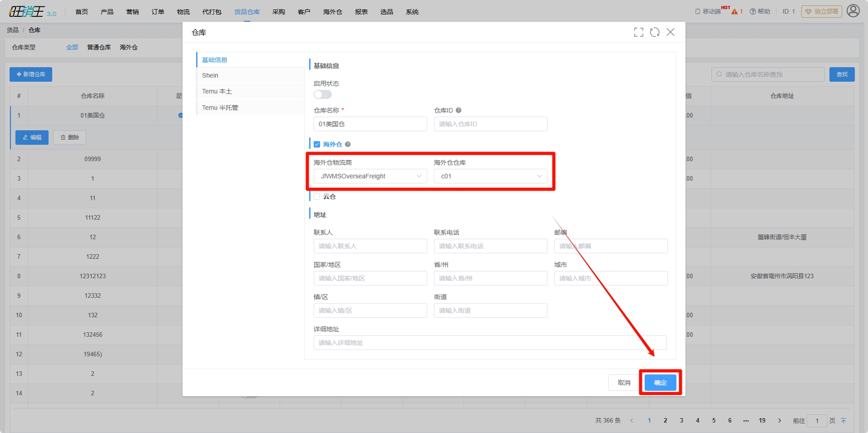Image resolution: width=868 pixels, height=433 pixels.
Task: Click the 确定 confirm button
Action: click(x=660, y=383)
